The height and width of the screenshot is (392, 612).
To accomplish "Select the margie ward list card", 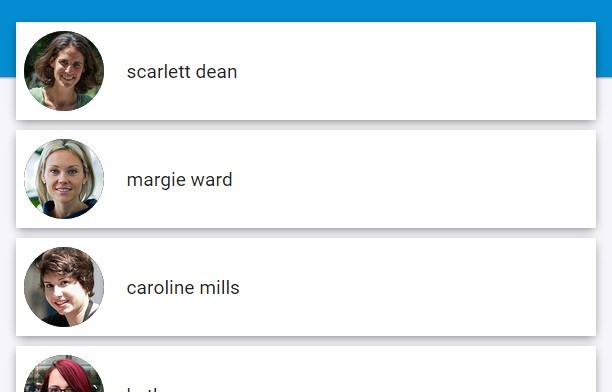I will pyautogui.click(x=306, y=179).
